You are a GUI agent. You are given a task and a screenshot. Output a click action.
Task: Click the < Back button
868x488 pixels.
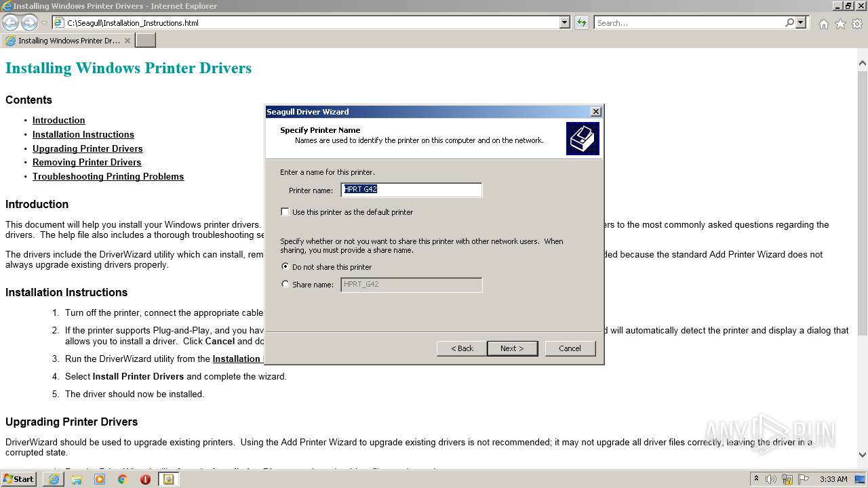462,348
